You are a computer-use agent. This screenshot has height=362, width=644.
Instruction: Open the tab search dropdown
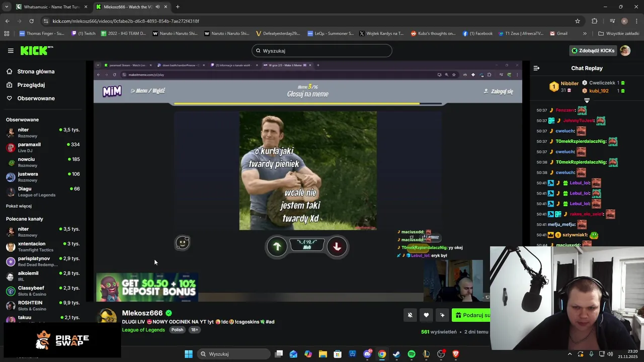pyautogui.click(x=6, y=7)
